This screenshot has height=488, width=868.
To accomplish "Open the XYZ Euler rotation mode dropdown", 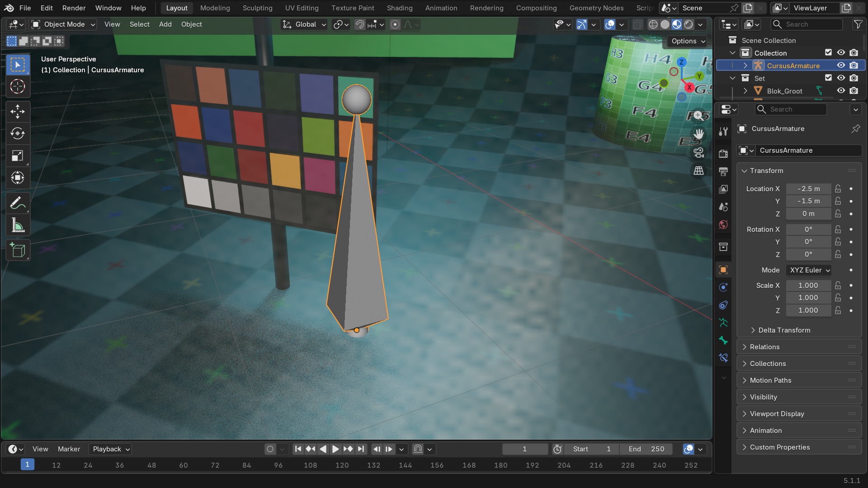I will click(x=809, y=270).
